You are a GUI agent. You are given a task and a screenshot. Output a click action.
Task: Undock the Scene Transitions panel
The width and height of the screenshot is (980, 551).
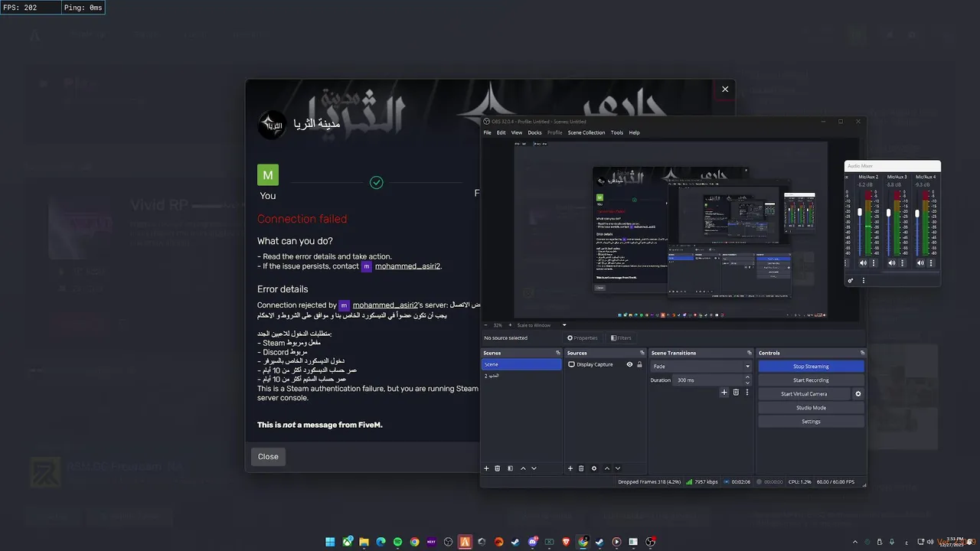click(749, 353)
